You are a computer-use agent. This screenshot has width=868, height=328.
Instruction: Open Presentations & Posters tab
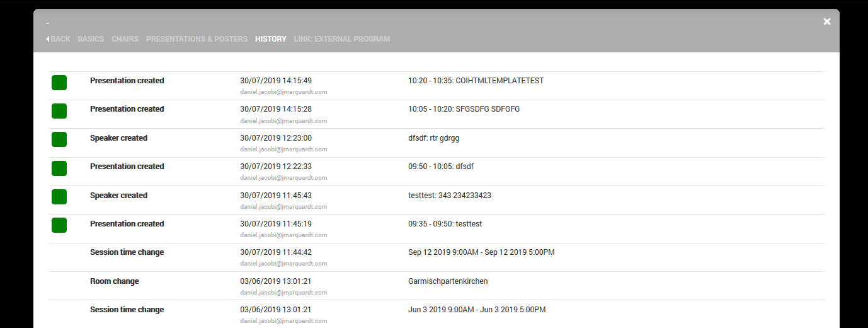tap(197, 39)
